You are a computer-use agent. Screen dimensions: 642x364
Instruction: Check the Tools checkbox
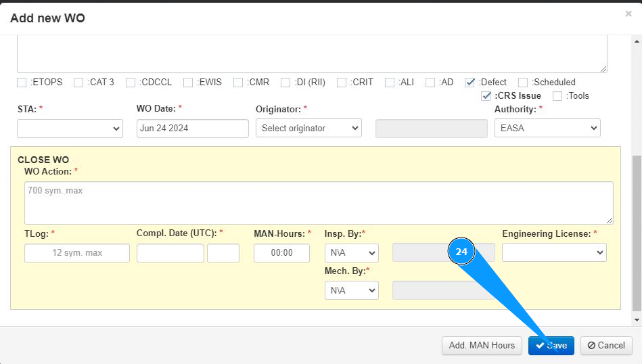tap(557, 96)
